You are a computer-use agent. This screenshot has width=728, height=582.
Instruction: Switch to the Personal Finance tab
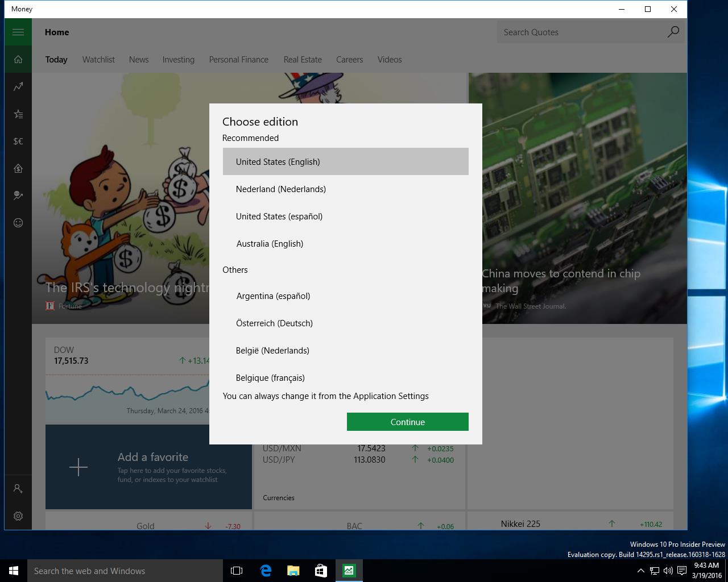[238, 59]
